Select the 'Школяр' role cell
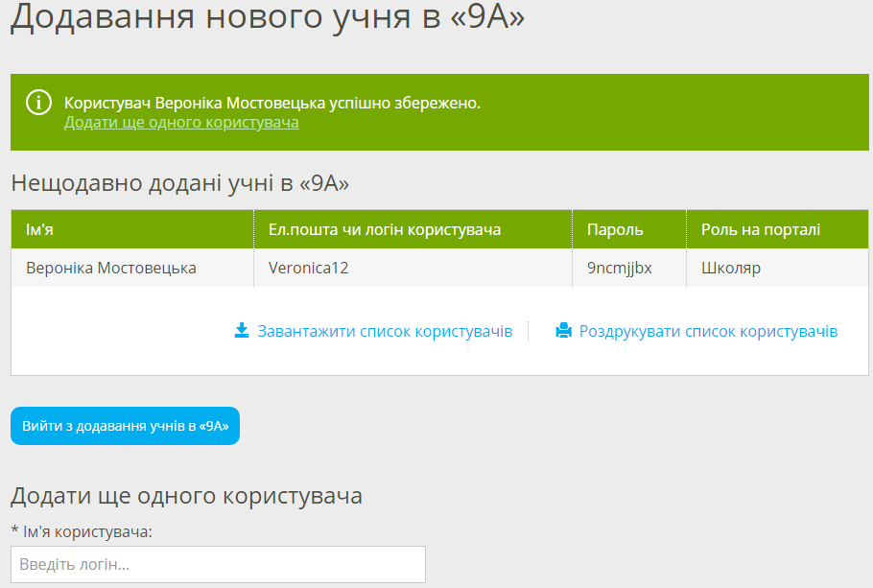The height and width of the screenshot is (588, 873). 777,268
